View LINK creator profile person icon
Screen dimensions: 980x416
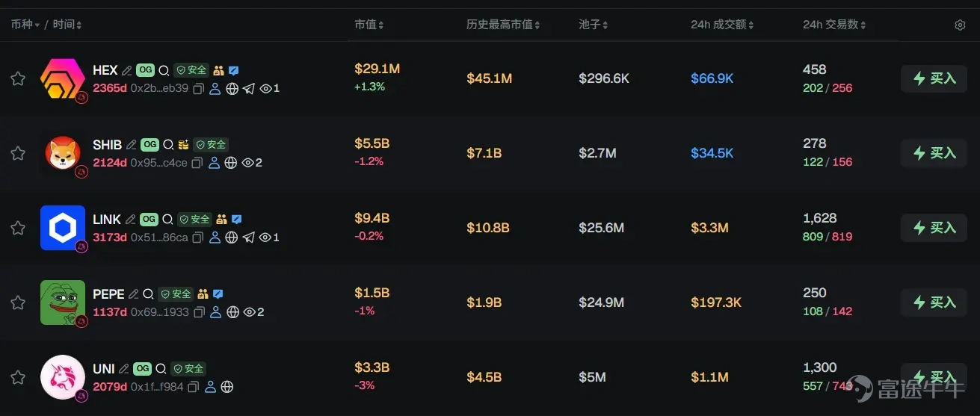click(x=215, y=238)
